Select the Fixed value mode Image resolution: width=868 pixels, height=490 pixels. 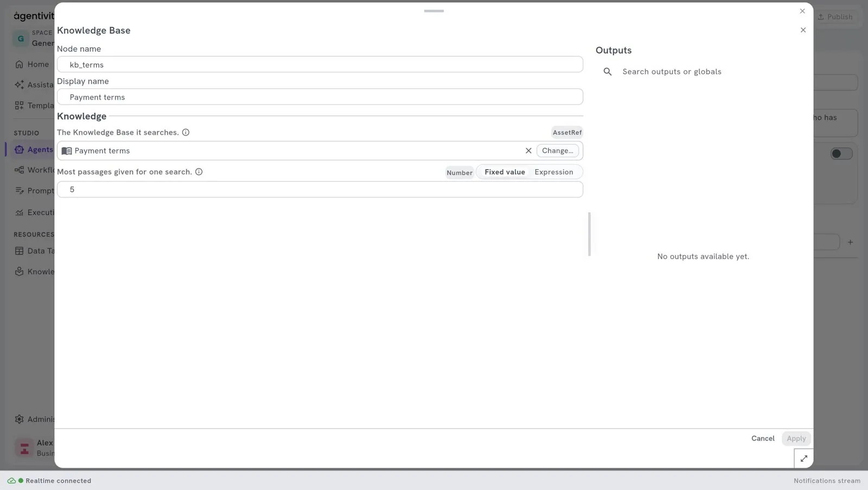coord(505,172)
